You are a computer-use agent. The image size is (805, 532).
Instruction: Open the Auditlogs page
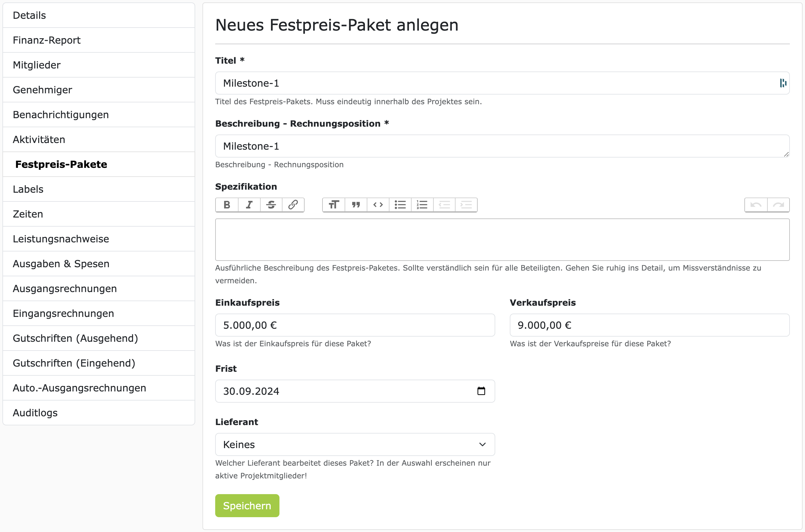tap(35, 413)
